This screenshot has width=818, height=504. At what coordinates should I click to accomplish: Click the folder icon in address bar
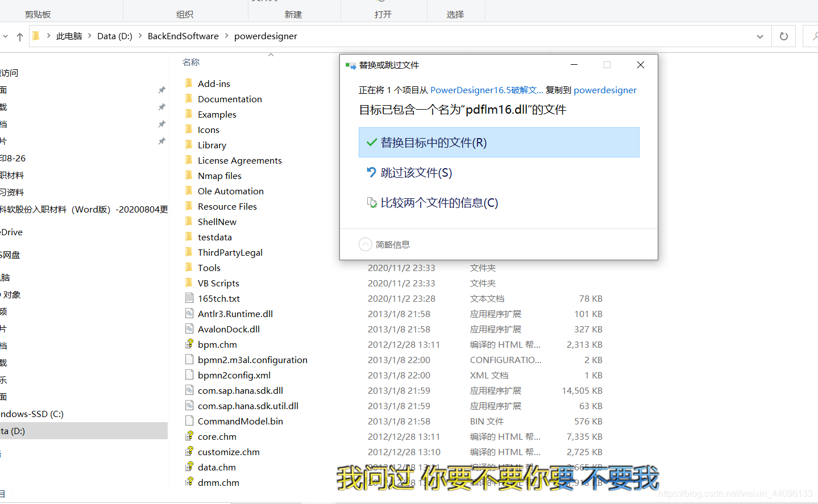click(36, 36)
